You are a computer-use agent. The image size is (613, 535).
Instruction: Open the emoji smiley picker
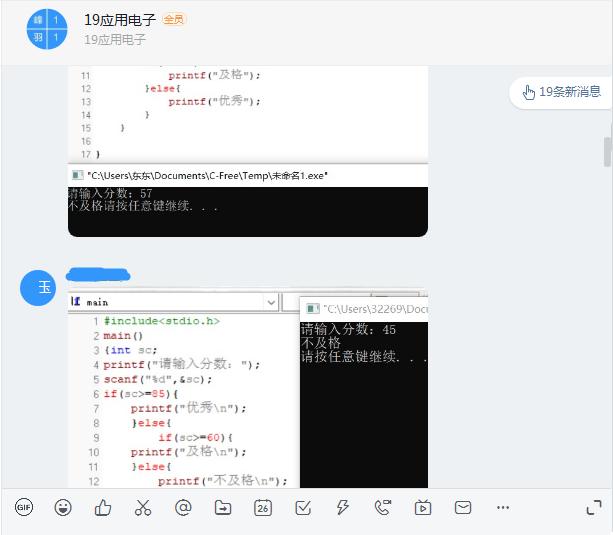63,508
